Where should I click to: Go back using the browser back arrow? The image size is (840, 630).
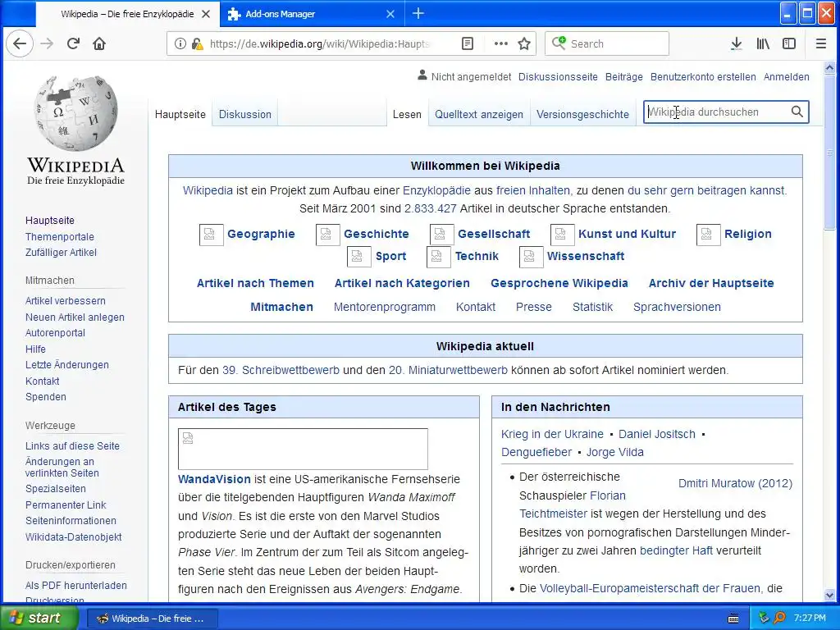click(20, 44)
